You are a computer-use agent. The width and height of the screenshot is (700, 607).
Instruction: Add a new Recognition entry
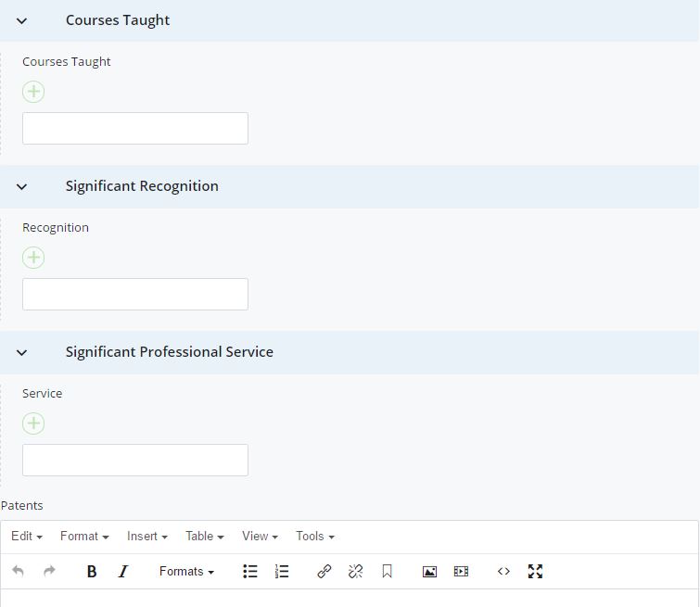pos(33,258)
